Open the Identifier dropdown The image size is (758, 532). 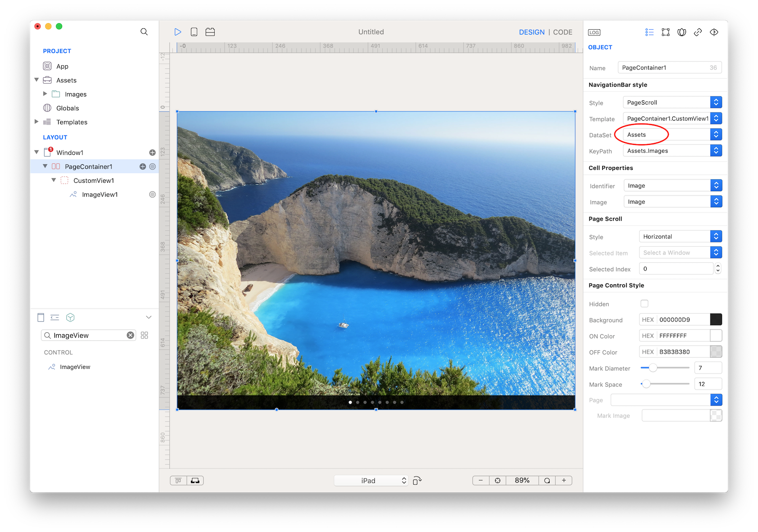point(673,186)
